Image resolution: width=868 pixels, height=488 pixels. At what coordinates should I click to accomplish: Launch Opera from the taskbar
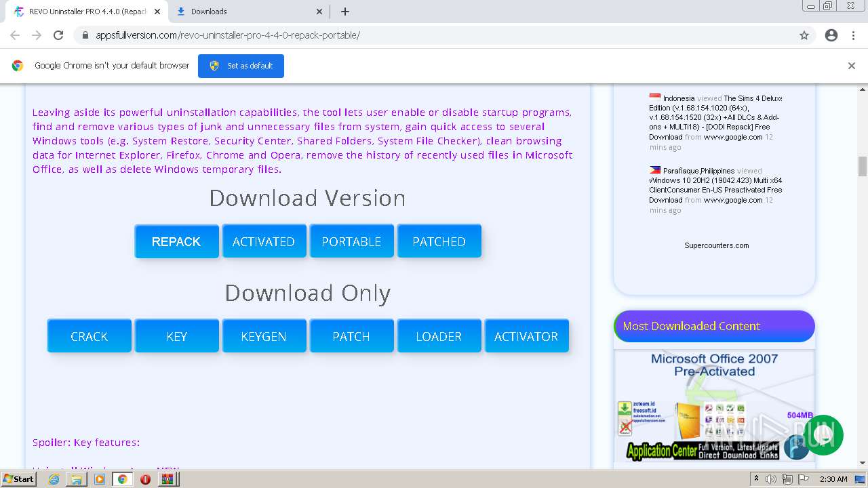pyautogui.click(x=145, y=479)
